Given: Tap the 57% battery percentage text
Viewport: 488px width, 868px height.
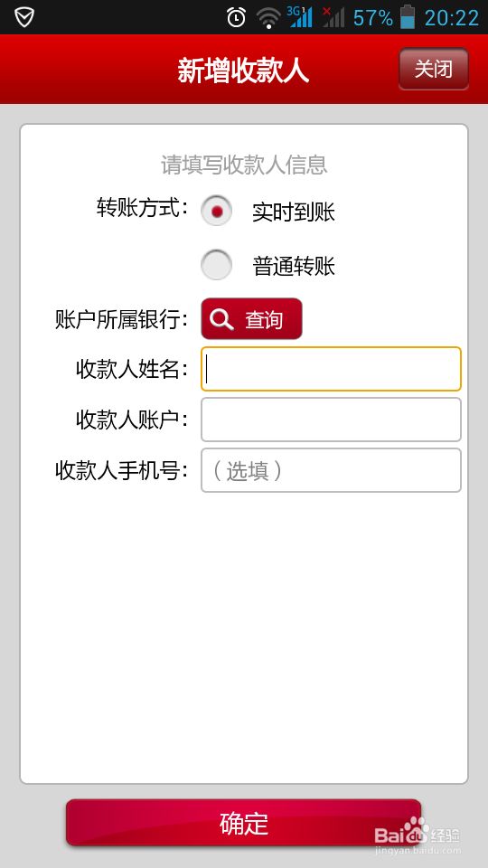Looking at the screenshot, I should pos(373,18).
